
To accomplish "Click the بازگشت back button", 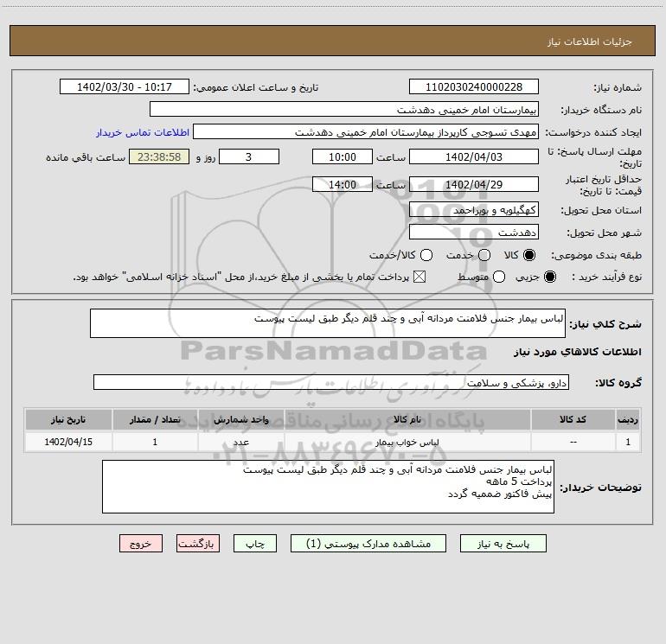I will (198, 544).
